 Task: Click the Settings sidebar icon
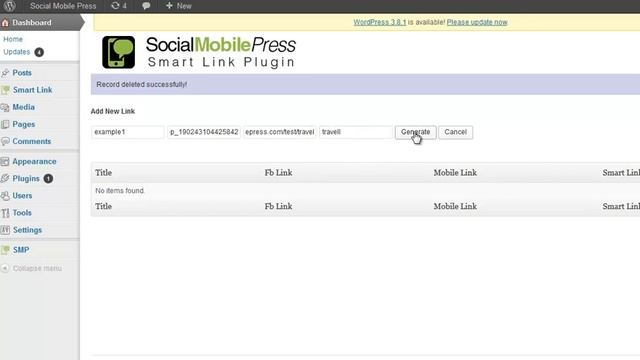point(5,230)
